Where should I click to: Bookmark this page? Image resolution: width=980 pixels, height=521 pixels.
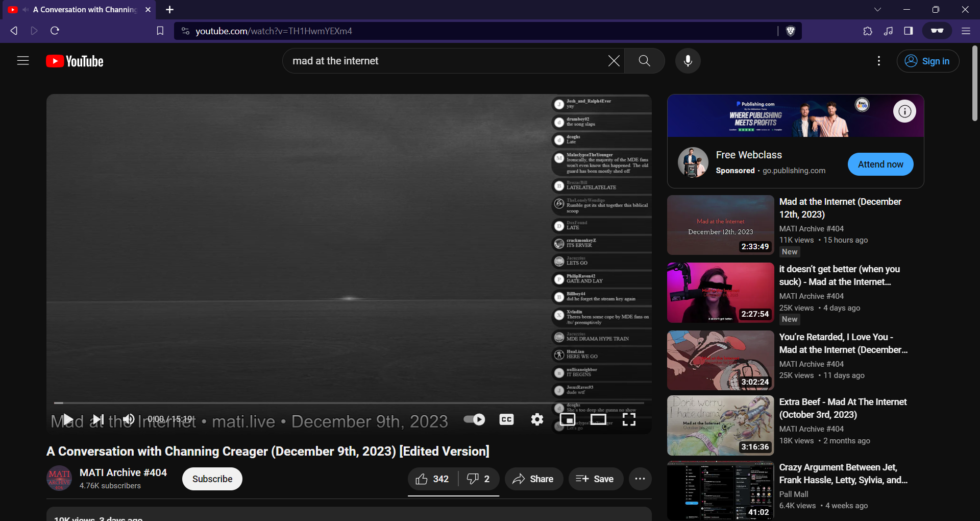coord(160,31)
